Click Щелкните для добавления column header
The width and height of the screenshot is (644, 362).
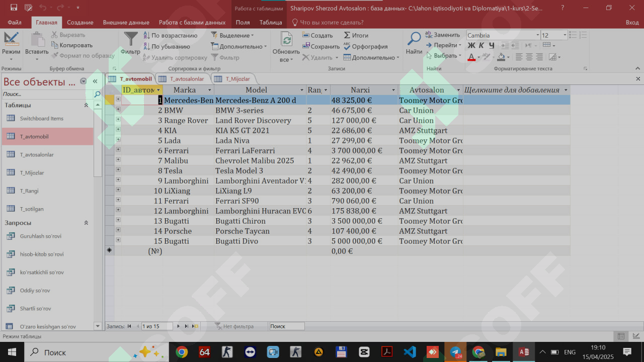pyautogui.click(x=516, y=90)
